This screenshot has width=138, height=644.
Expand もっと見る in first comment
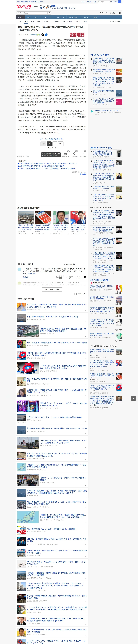click(x=32, y=273)
